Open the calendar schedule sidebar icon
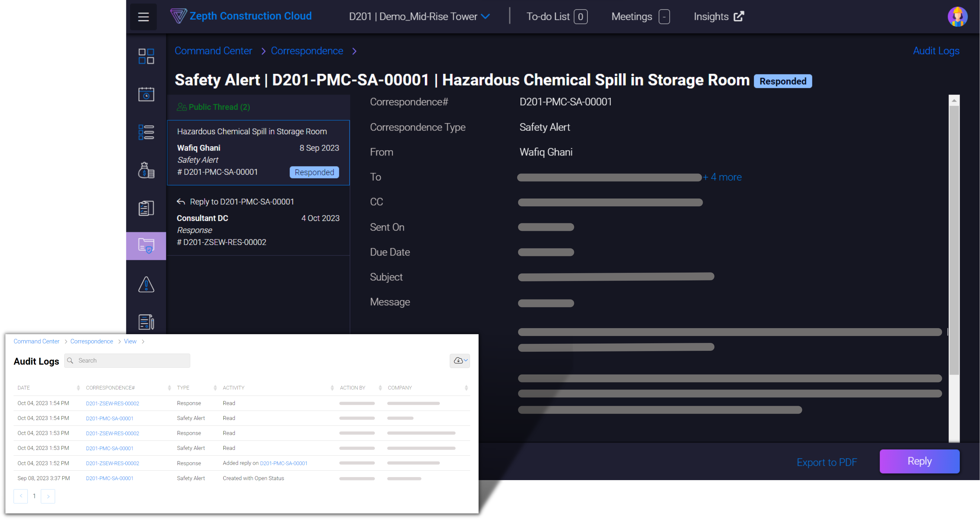This screenshot has width=980, height=520. pos(146,94)
